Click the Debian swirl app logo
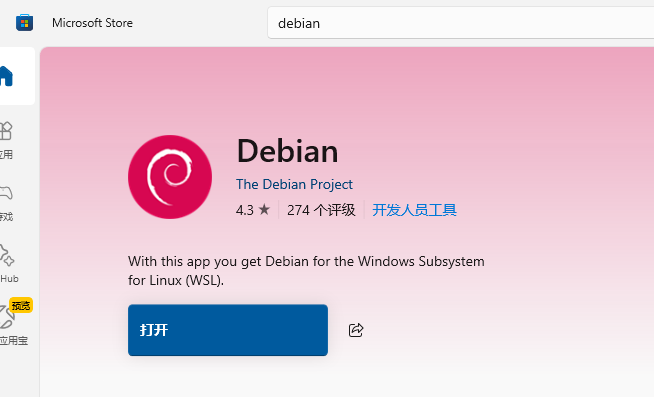This screenshot has height=397, width=654. [170, 177]
